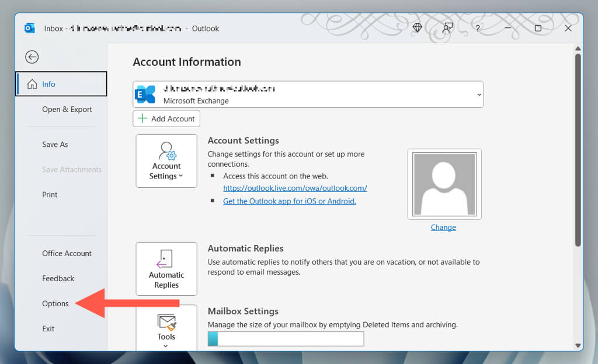Choose Save As in sidebar

(x=55, y=144)
